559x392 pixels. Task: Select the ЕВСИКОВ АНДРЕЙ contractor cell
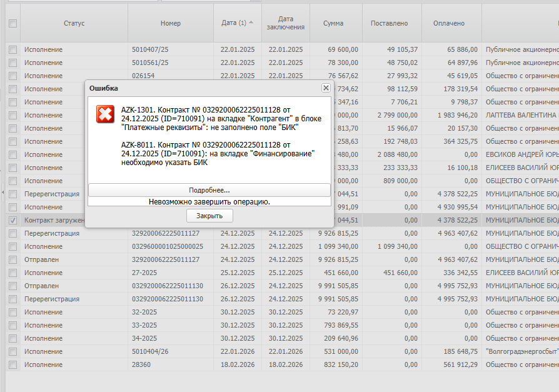pos(520,154)
